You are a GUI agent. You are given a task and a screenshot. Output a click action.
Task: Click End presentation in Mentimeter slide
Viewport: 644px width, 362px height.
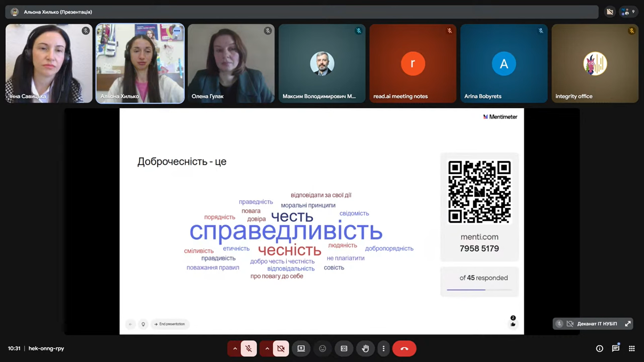(x=170, y=324)
